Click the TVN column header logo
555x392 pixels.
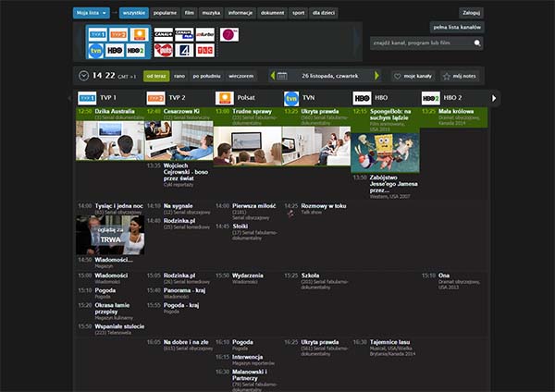pyautogui.click(x=291, y=99)
